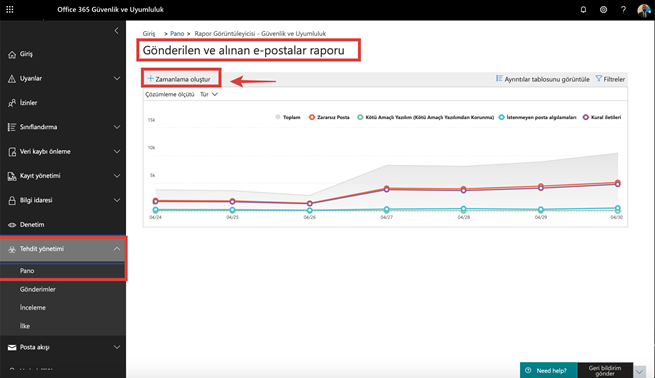
Task: Toggle Kötü Amaçlı Yazılım legend series
Action: click(x=426, y=117)
